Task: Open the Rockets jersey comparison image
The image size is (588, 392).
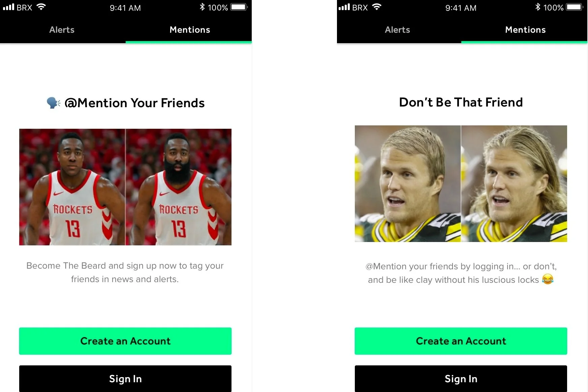Action: click(125, 187)
